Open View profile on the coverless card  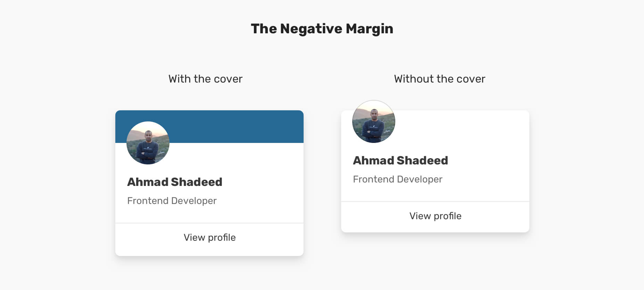tap(435, 216)
